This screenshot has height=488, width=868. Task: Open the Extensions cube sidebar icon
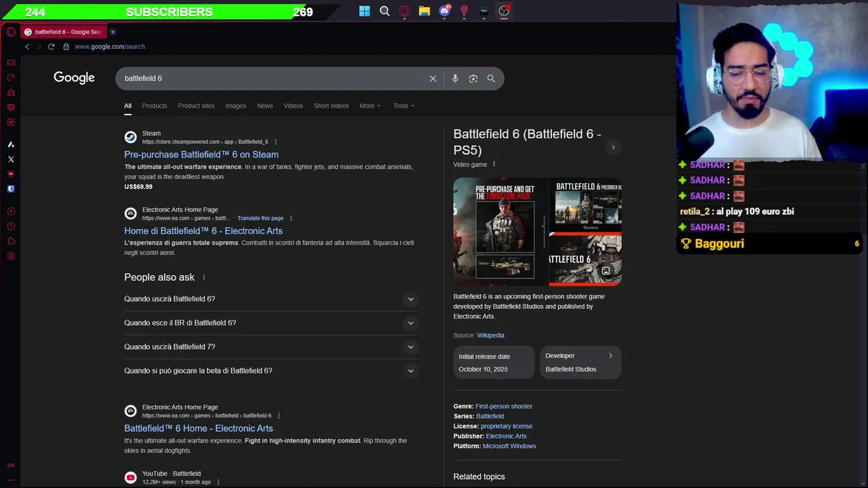coord(11,241)
